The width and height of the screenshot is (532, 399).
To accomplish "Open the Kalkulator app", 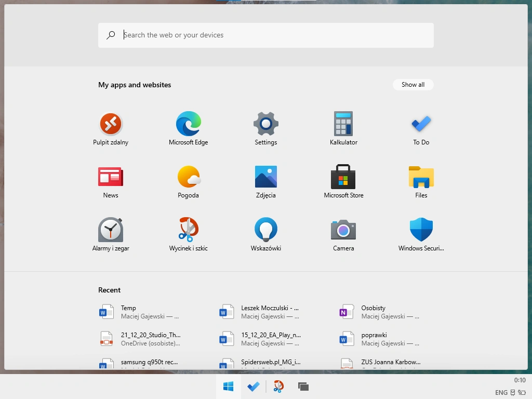I will point(343,129).
